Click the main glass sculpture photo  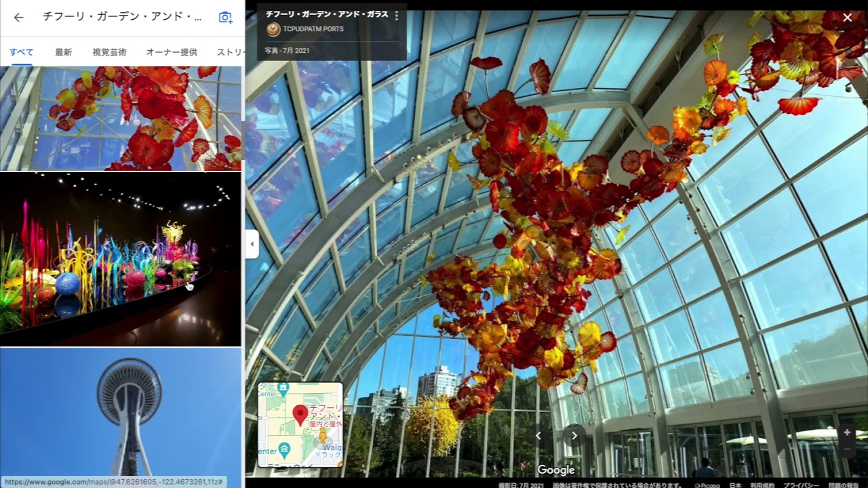point(556,244)
